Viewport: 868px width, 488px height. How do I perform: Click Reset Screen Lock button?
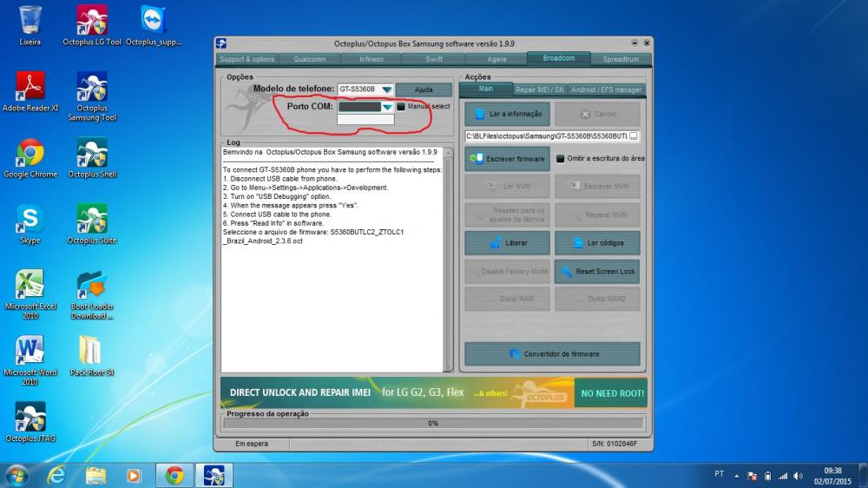(597, 272)
